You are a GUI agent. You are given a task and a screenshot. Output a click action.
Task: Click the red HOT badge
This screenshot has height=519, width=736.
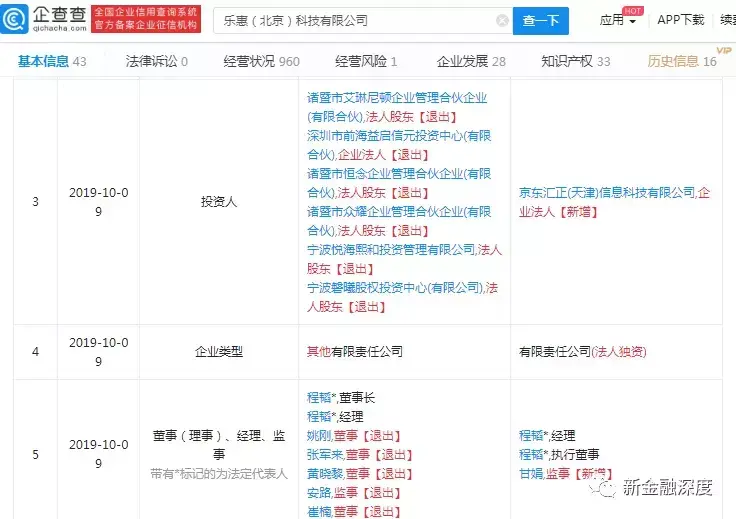[x=632, y=10]
